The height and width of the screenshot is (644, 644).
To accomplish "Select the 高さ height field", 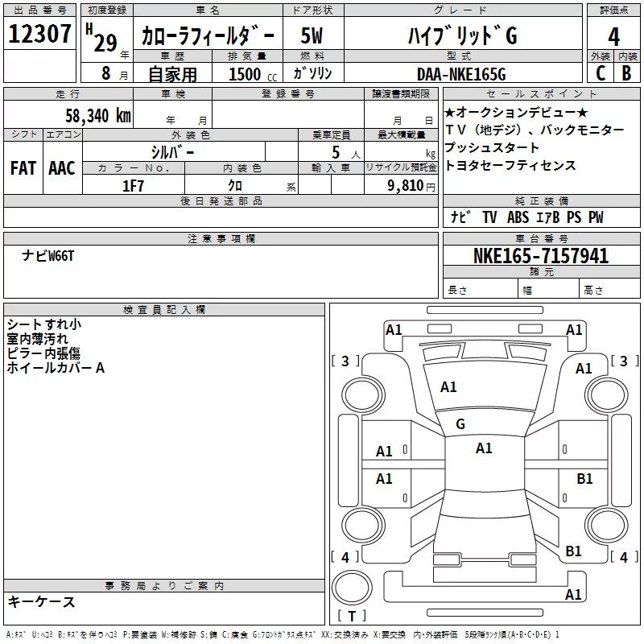I will (x=609, y=290).
